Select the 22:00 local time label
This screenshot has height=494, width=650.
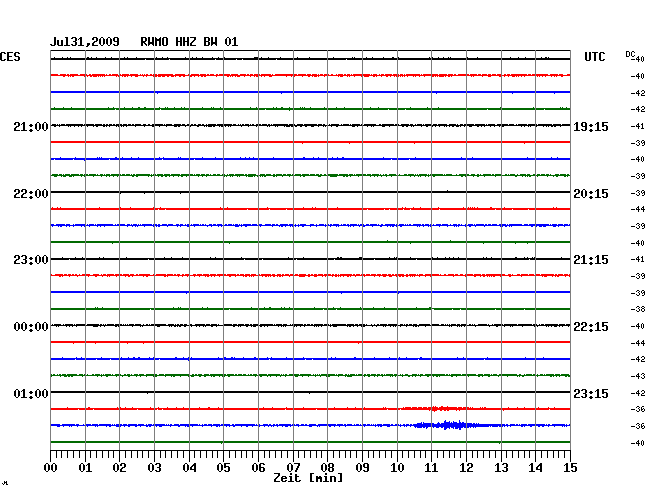(x=31, y=194)
